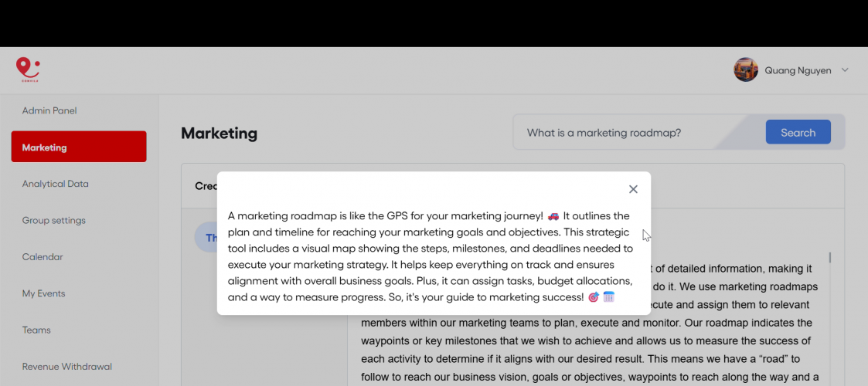The height and width of the screenshot is (386, 868).
Task: Open the Revenue Withdrawal page
Action: click(x=67, y=366)
